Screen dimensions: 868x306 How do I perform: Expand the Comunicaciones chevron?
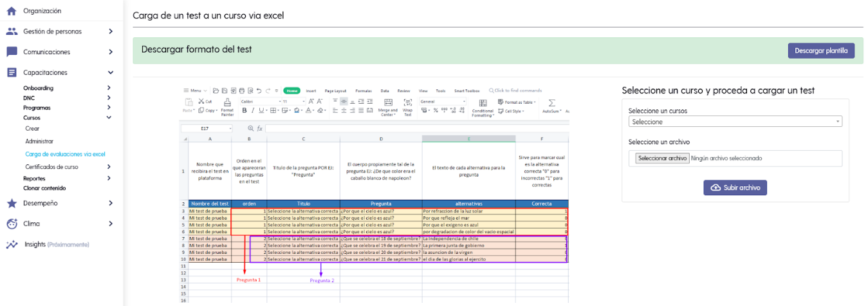(111, 52)
